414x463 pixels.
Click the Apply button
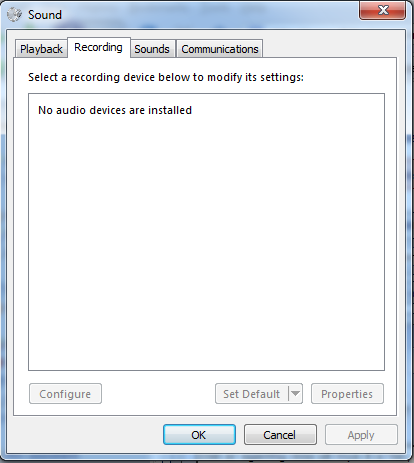pyautogui.click(x=361, y=435)
